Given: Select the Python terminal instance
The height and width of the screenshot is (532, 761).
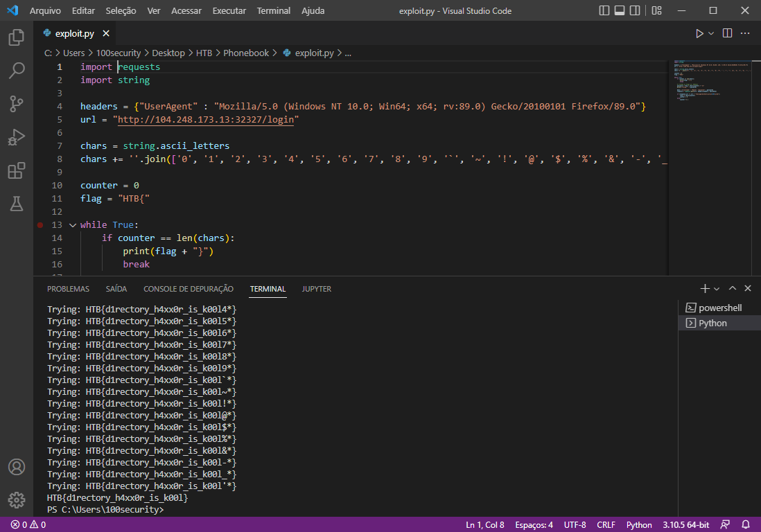Looking at the screenshot, I should pyautogui.click(x=719, y=323).
